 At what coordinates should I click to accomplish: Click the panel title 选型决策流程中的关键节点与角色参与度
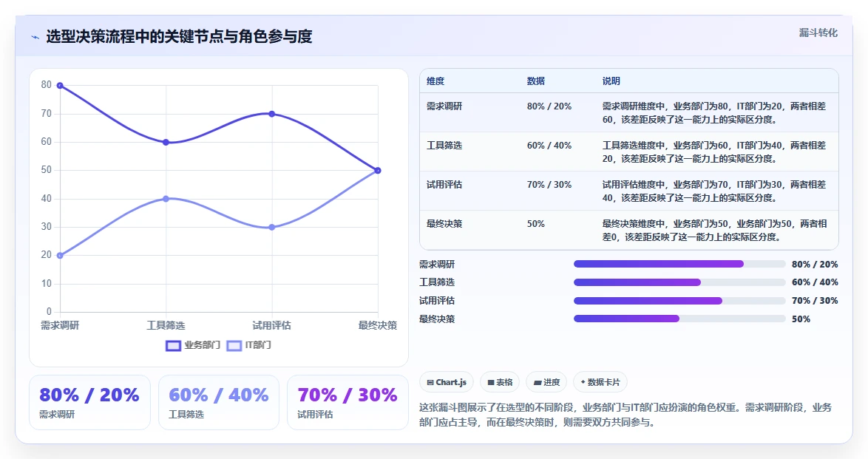(x=179, y=37)
